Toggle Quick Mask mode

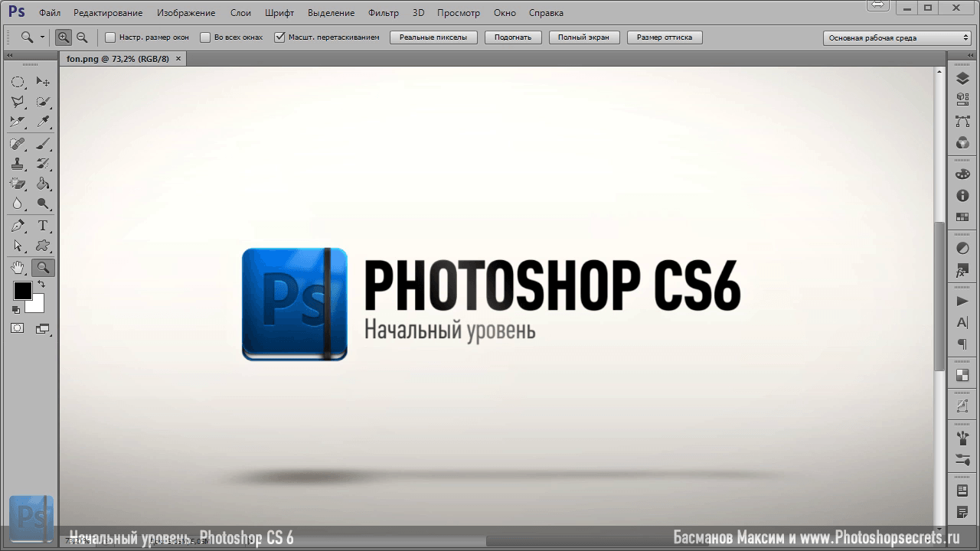click(x=18, y=328)
